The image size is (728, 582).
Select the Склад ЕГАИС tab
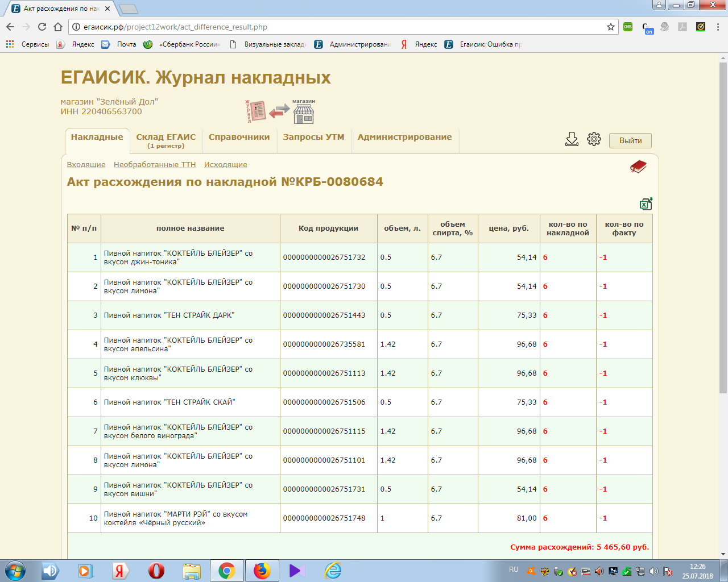[x=166, y=141]
